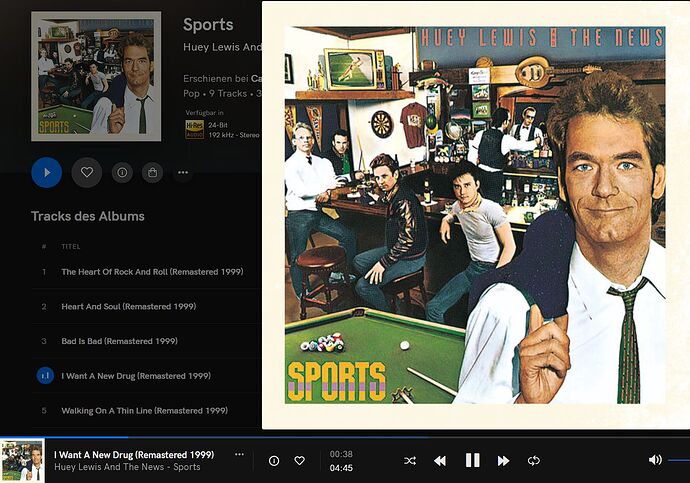Open album info icon below cover

(x=122, y=172)
